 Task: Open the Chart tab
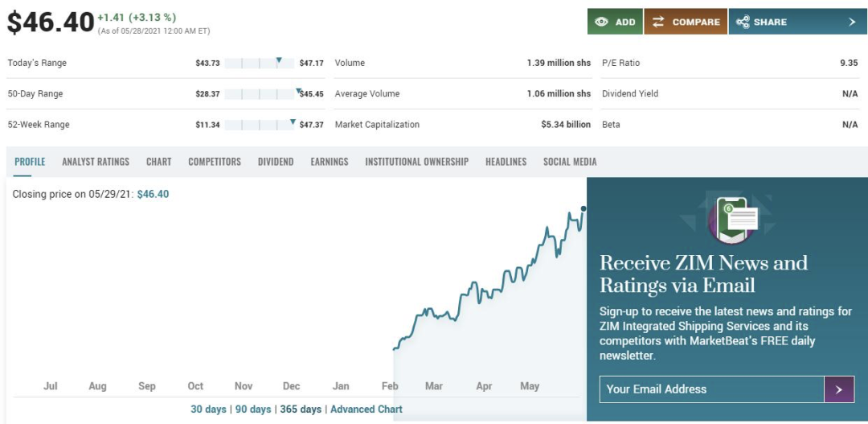click(x=158, y=162)
